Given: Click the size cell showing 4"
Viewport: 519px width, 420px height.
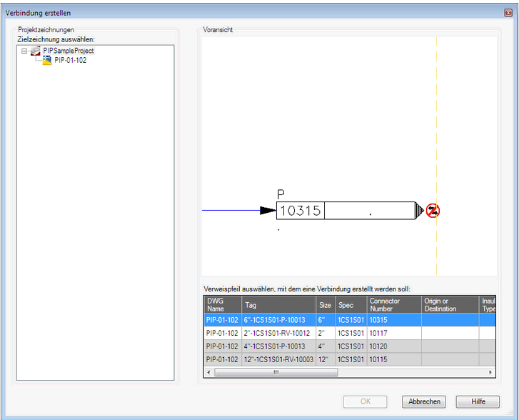Looking at the screenshot, I should (x=326, y=346).
